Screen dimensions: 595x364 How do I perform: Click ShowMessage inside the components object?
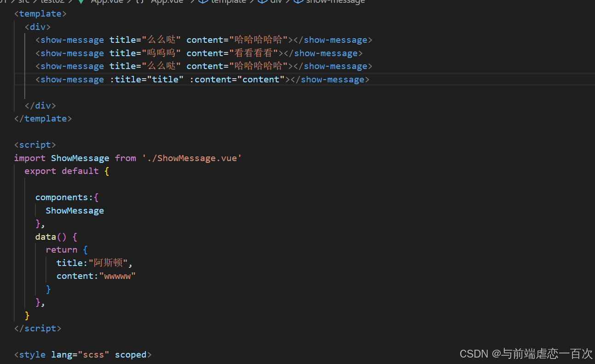(75, 211)
